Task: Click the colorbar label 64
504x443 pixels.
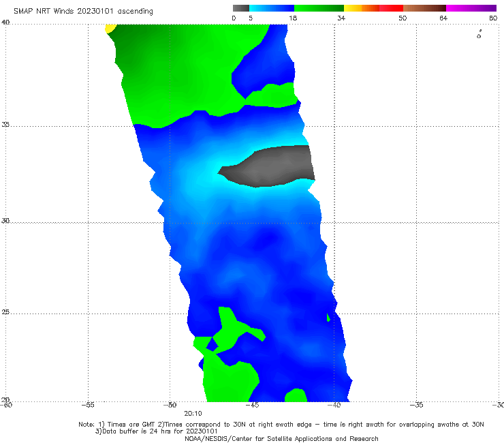Action: [x=443, y=18]
